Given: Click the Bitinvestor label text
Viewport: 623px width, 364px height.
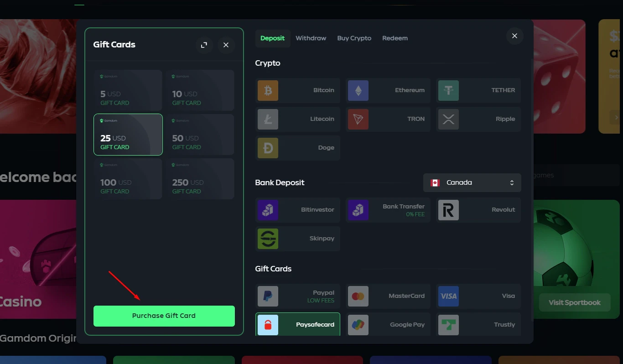Looking at the screenshot, I should coord(317,210).
